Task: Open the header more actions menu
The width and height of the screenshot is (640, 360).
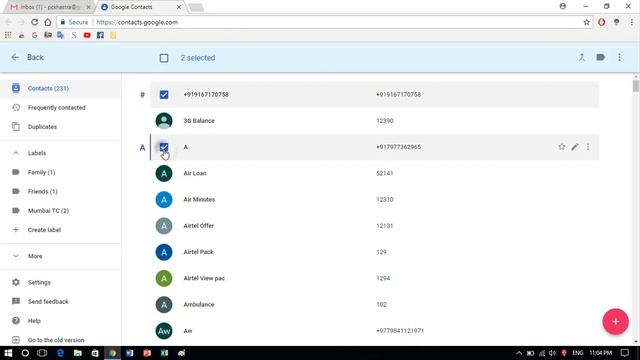Action: coord(619,58)
